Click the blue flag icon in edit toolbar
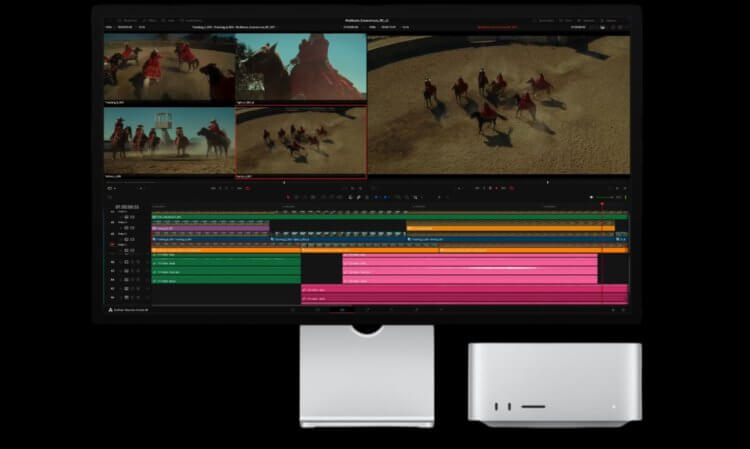 pyautogui.click(x=376, y=197)
